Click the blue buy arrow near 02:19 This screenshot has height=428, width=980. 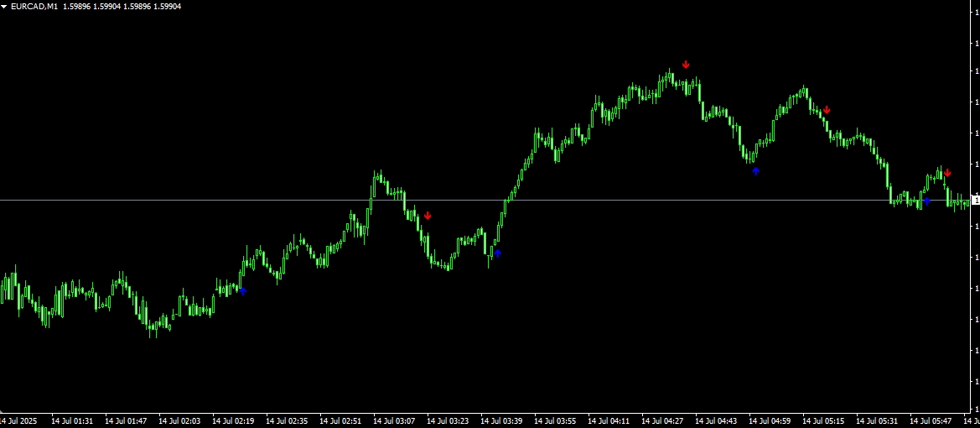pos(243,291)
